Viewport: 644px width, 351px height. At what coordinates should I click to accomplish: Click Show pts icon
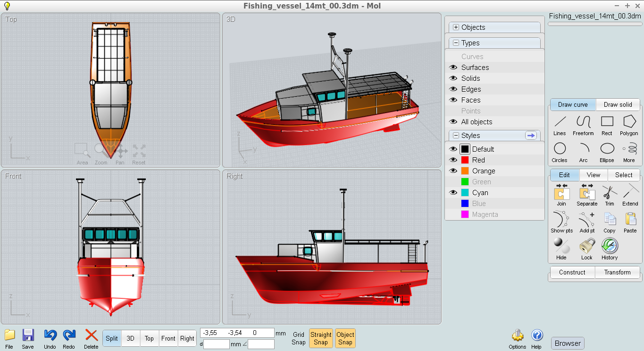561,222
